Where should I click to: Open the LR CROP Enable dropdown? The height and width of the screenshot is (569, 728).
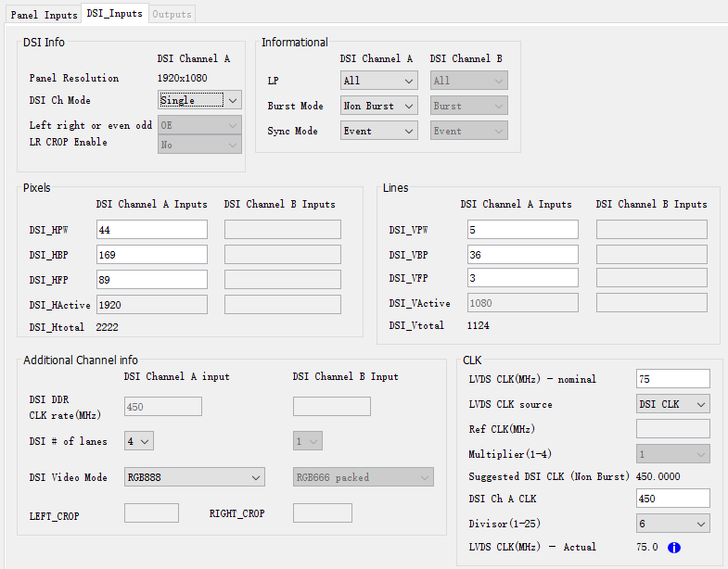click(x=199, y=145)
